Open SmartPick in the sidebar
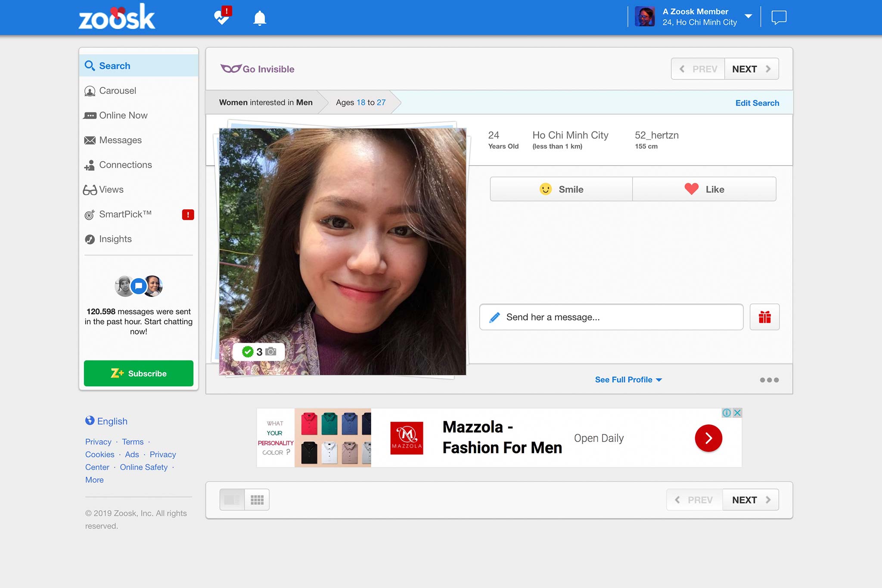Viewport: 882px width, 588px height. pos(139,214)
